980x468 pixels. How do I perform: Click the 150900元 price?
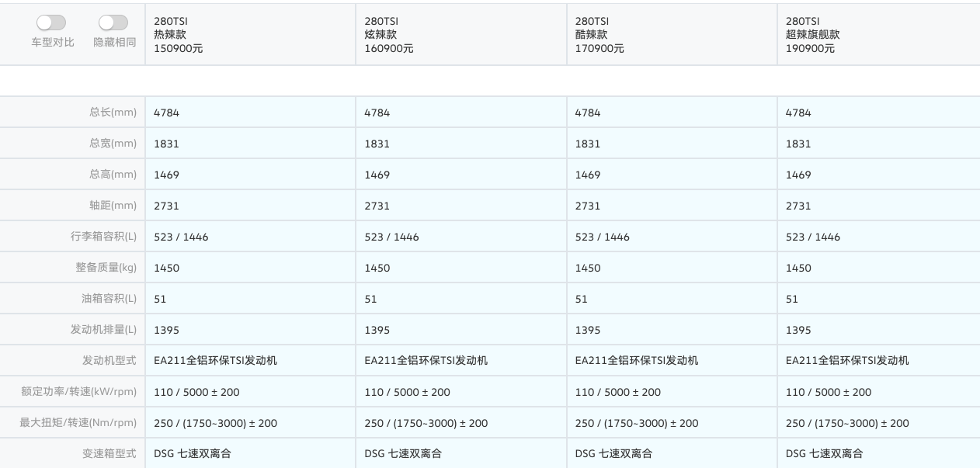[x=179, y=48]
